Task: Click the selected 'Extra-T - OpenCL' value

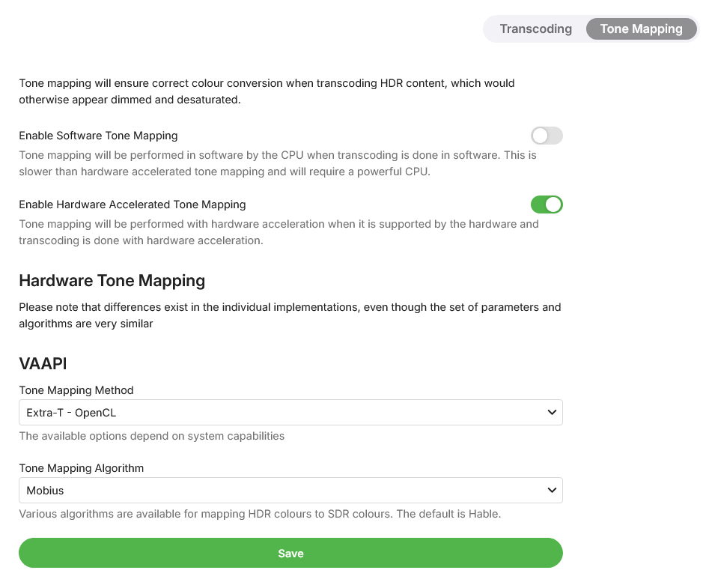Action: (x=71, y=412)
